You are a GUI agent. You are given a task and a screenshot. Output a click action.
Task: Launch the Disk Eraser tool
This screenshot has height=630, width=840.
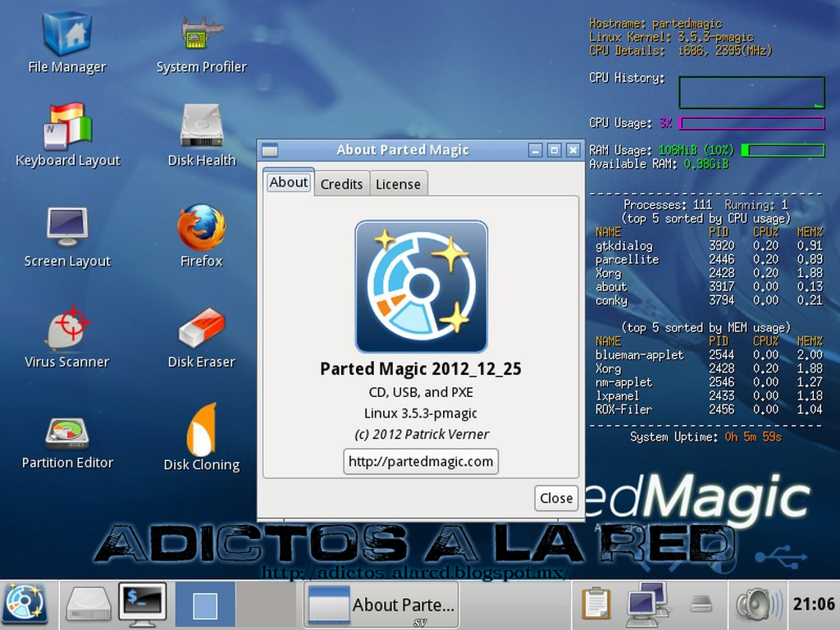[202, 337]
